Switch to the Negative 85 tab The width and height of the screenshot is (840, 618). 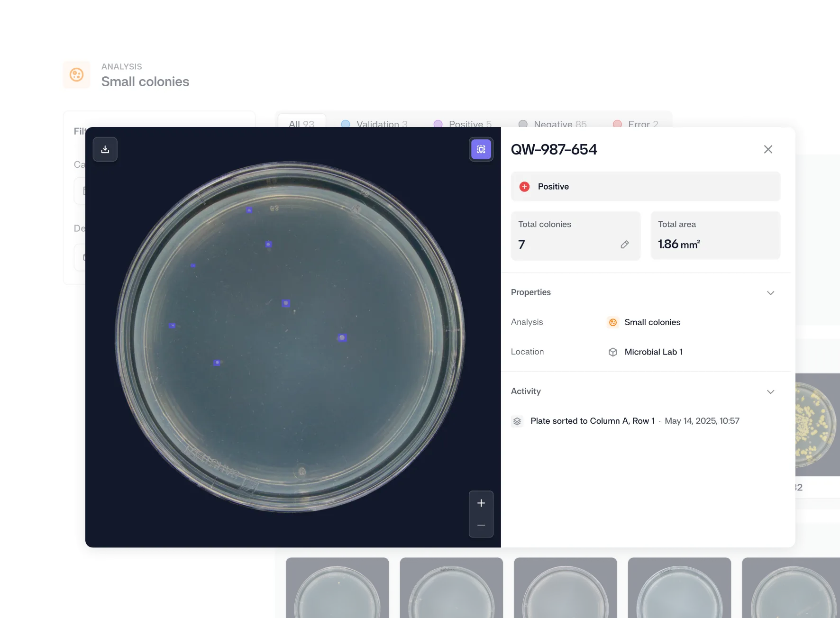[553, 124]
